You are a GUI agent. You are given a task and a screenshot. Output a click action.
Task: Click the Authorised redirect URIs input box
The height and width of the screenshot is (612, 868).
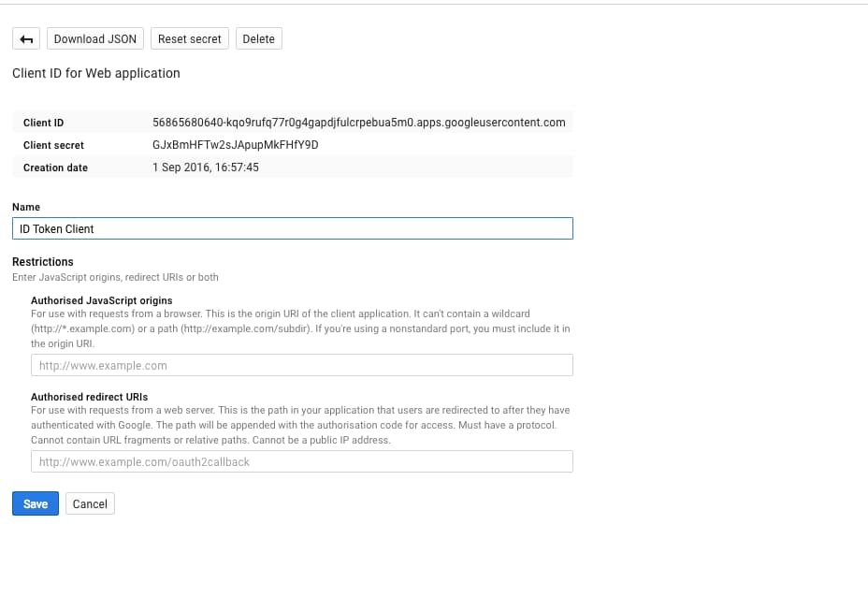(x=302, y=462)
